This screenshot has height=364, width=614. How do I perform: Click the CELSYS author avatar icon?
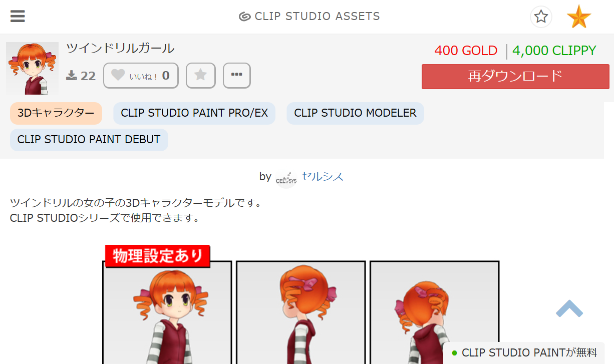click(x=286, y=178)
